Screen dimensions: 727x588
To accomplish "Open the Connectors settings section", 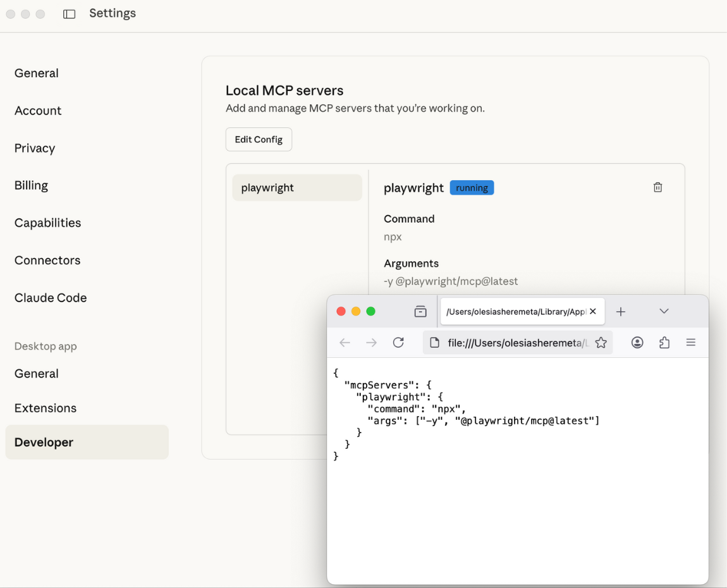I will tap(47, 260).
